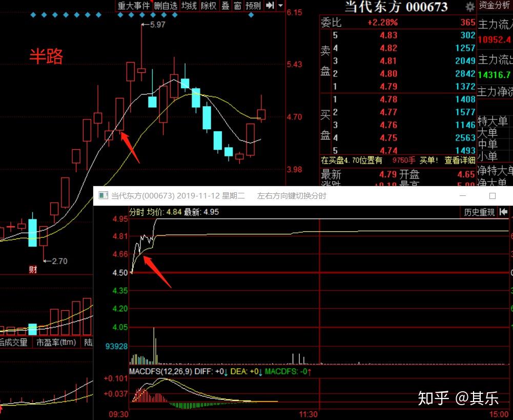Click the 10952.4 main inflow value
This screenshot has width=513, height=420.
coord(494,39)
